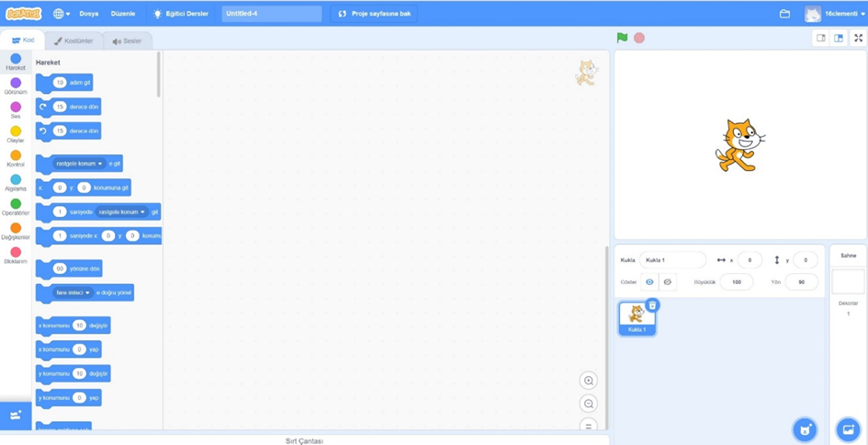Select the Algılama block category
This screenshot has height=445, width=868.
click(x=16, y=183)
